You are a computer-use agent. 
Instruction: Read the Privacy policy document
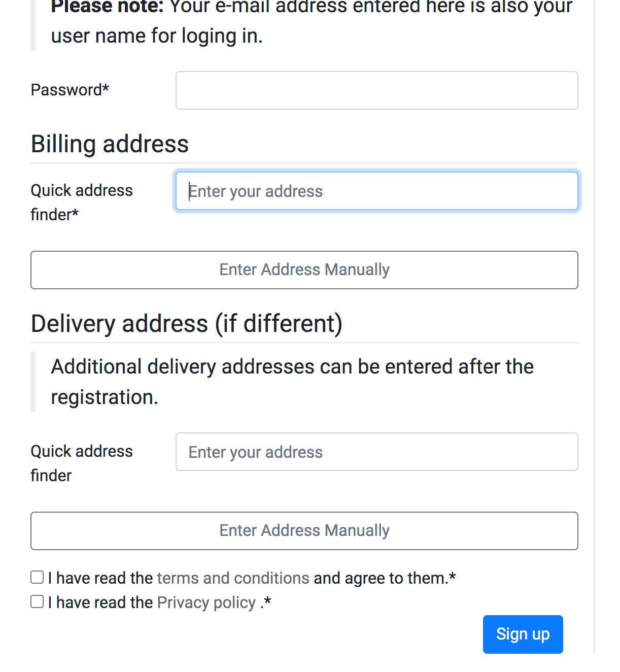[x=206, y=602]
